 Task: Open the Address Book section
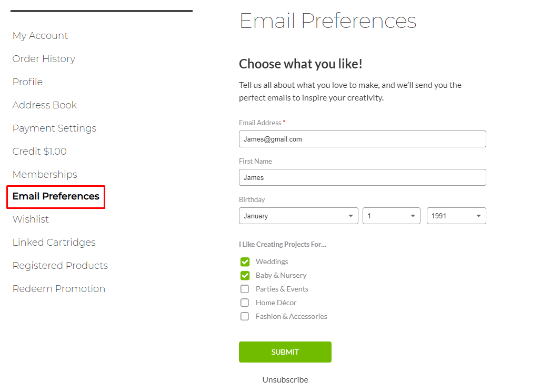tap(45, 105)
